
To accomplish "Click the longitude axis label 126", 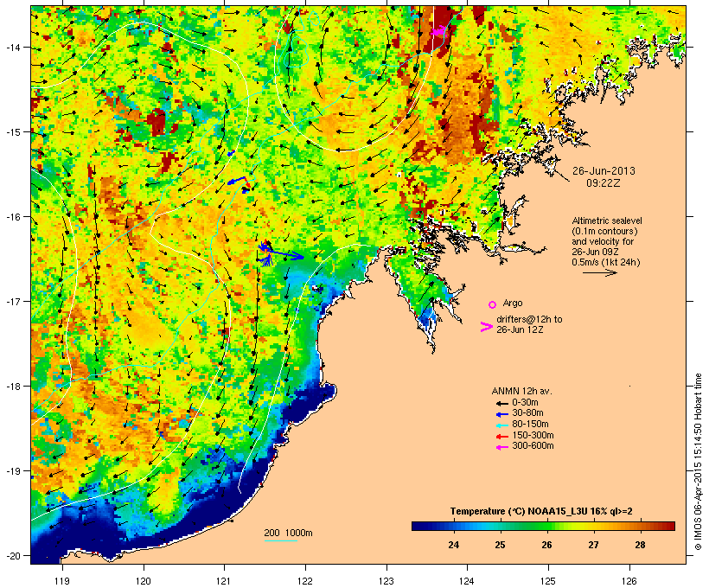I will [629, 581].
